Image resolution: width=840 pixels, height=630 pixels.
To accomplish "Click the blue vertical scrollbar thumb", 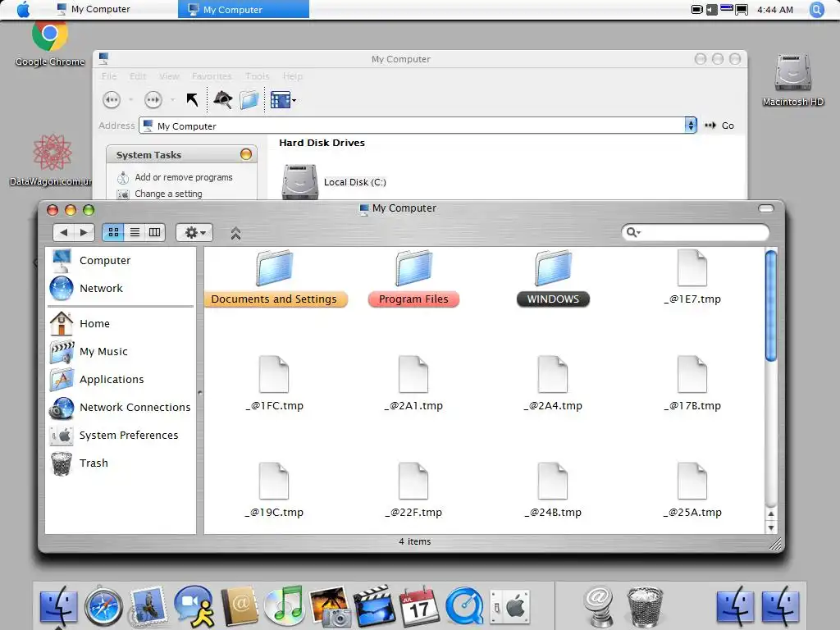I will [771, 306].
